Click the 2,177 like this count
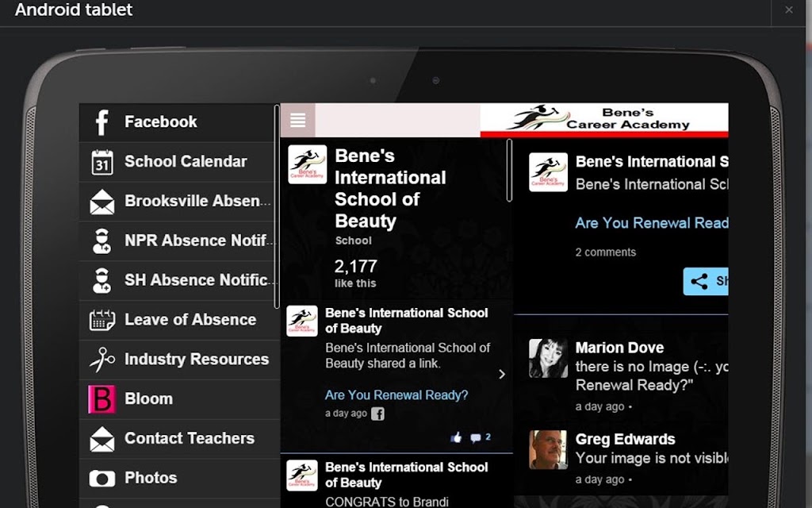This screenshot has height=508, width=812. [356, 273]
